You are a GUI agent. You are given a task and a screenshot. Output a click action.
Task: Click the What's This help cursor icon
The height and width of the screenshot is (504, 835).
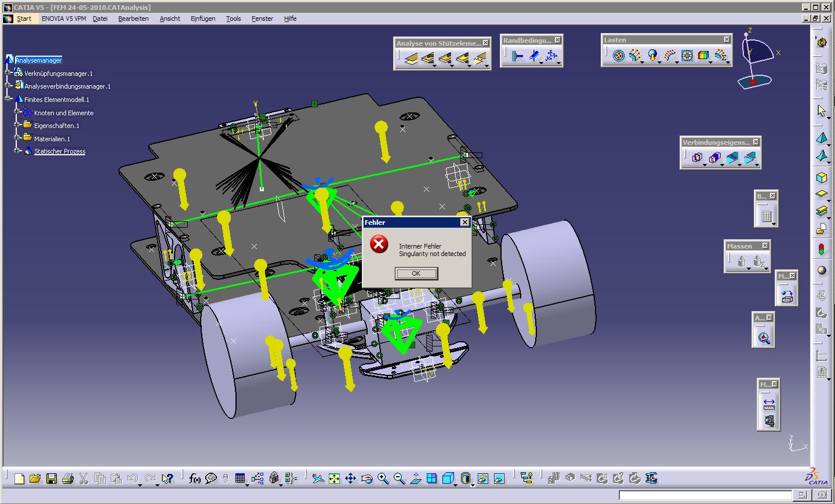168,479
